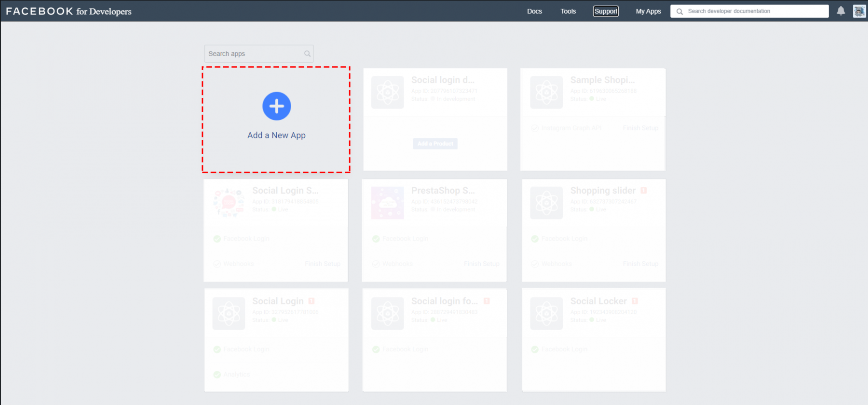Screen dimensions: 868x405
Task: Open Analytics on Social Login card
Action: click(236, 374)
